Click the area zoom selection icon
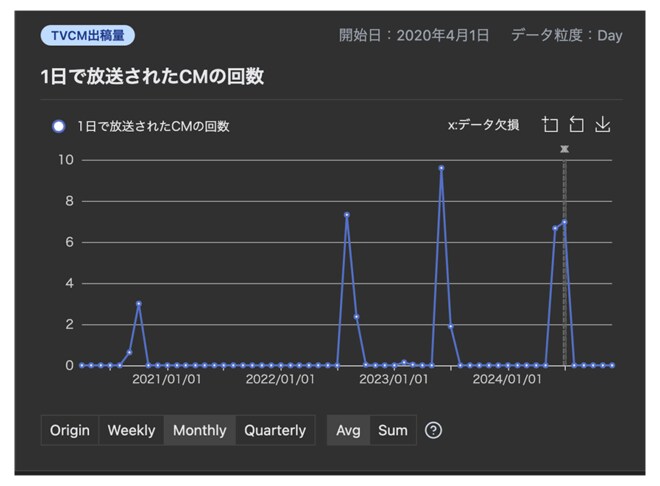660x486 pixels. 550,125
